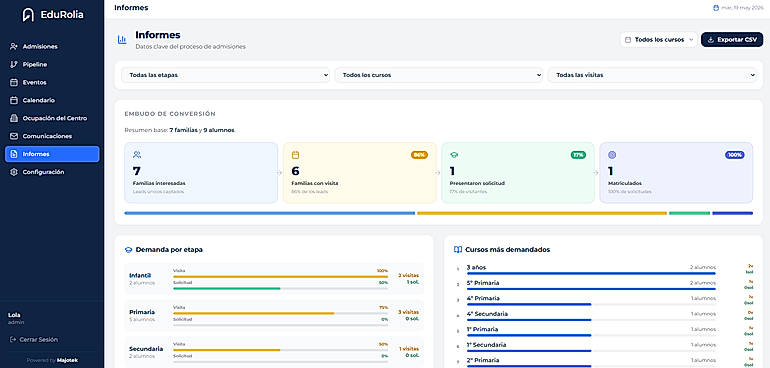This screenshot has width=770, height=368.
Task: Open the header Todos los cursos dropdown
Action: [659, 39]
